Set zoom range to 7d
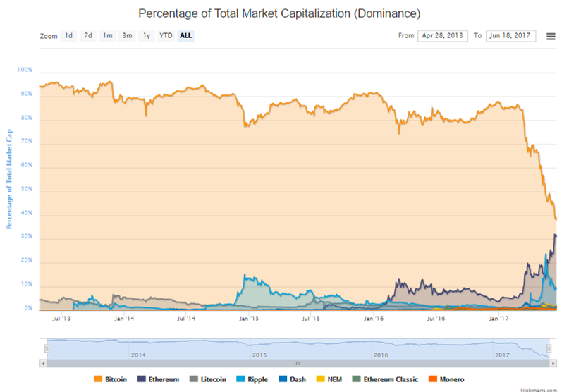The image size is (569, 392). (88, 35)
